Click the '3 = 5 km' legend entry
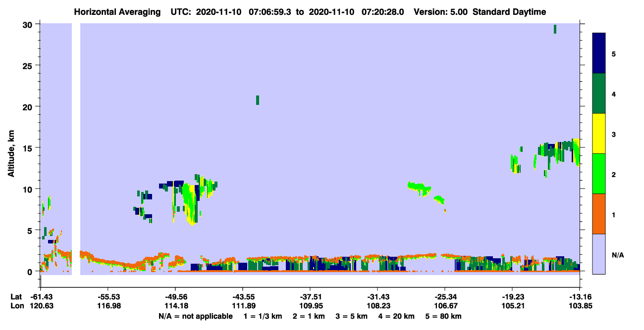 351,316
